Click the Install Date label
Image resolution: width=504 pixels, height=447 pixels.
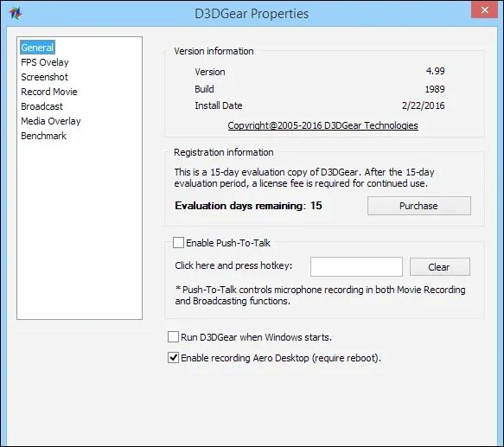(x=218, y=105)
